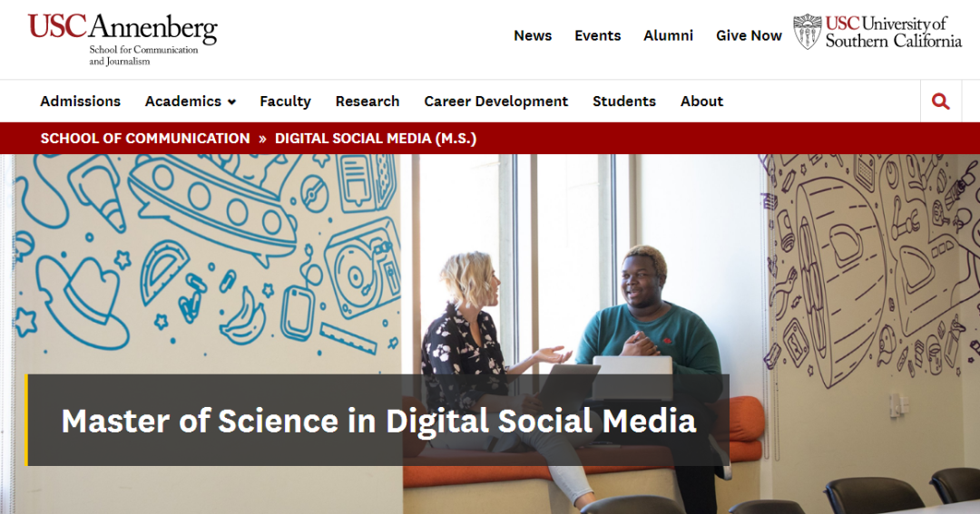980x514 pixels.
Task: Expand the Academics dropdown arrow
Action: pos(232,102)
